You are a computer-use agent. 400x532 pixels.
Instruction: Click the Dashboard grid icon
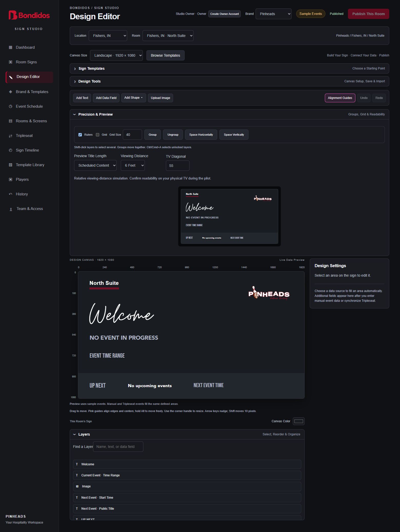click(x=11, y=47)
